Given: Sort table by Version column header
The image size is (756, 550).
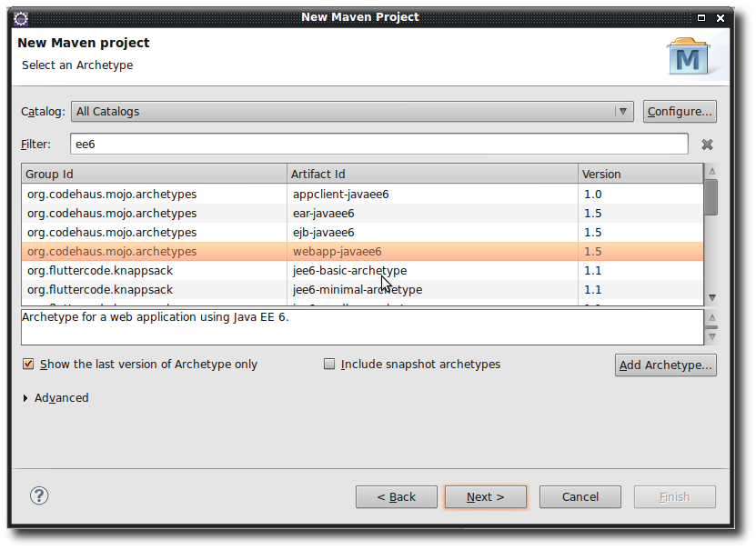Looking at the screenshot, I should tap(640, 174).
